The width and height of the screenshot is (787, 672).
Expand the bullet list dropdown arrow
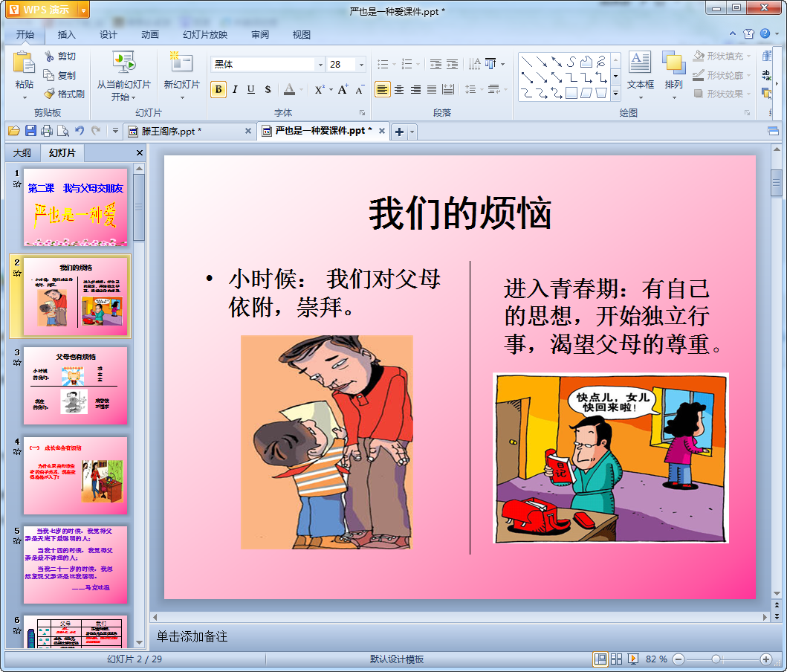(x=394, y=64)
